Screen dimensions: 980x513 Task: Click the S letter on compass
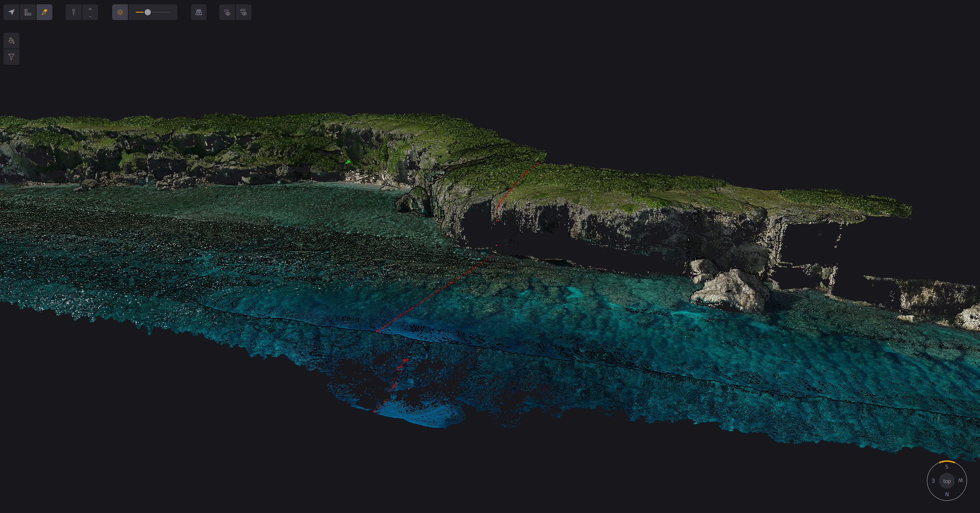click(947, 467)
